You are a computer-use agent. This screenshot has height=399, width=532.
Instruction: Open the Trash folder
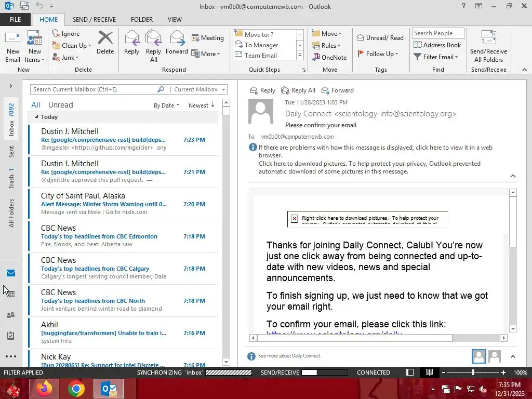coord(11,178)
